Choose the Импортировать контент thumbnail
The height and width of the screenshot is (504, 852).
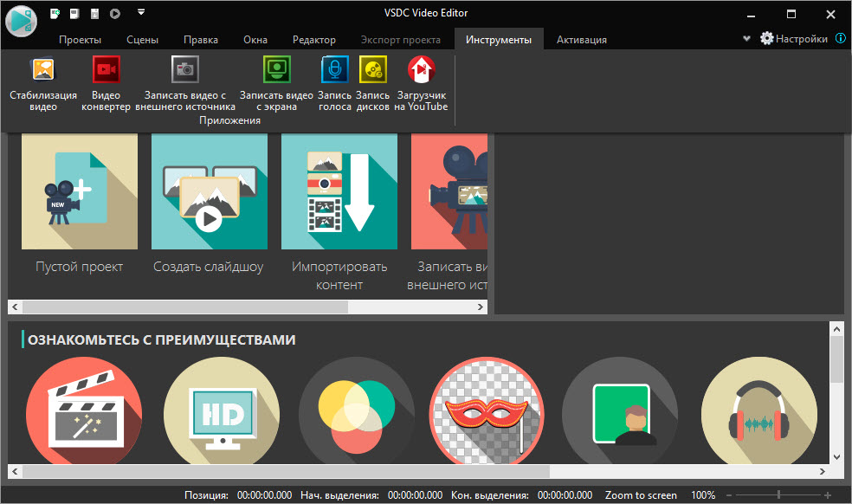(339, 192)
